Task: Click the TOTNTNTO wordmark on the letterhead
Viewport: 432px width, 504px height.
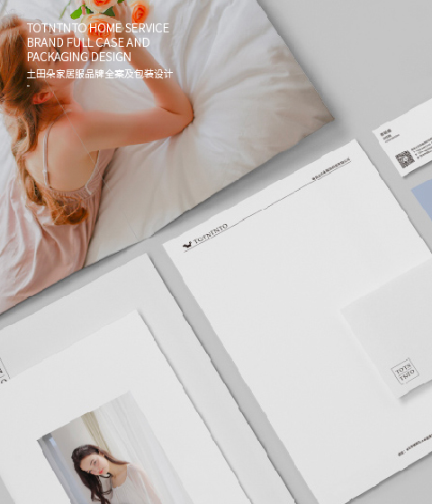Action: (211, 233)
